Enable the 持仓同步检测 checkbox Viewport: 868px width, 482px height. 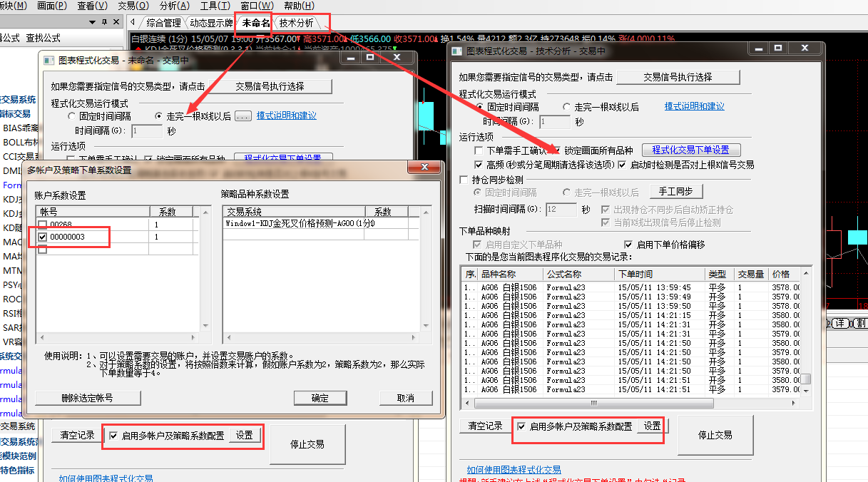pos(465,180)
